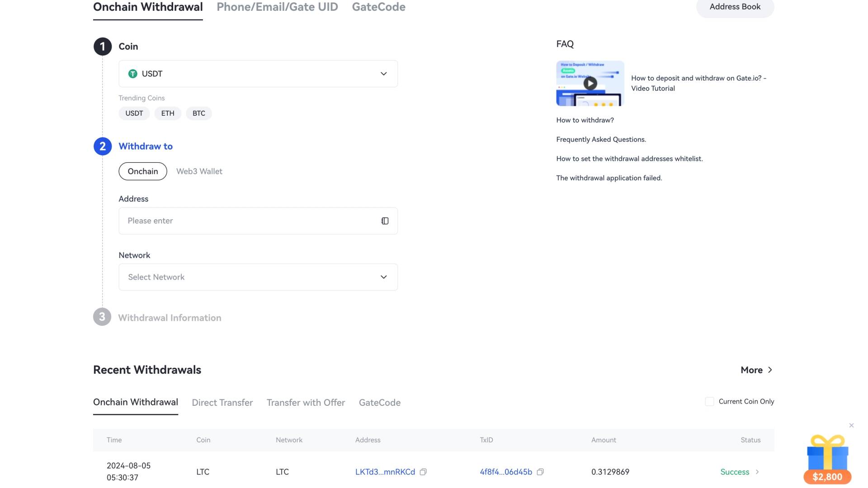Click the Address Book button
Screen dimensions: 868x488
(x=735, y=7)
